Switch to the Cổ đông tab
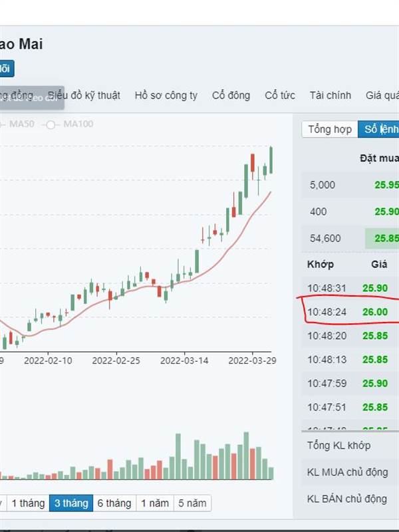 (x=231, y=95)
